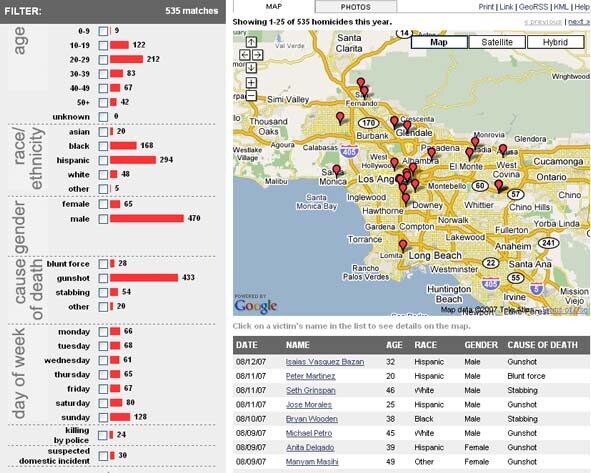Check the 30-39 age filter
The width and height of the screenshot is (591, 473).
(x=103, y=74)
